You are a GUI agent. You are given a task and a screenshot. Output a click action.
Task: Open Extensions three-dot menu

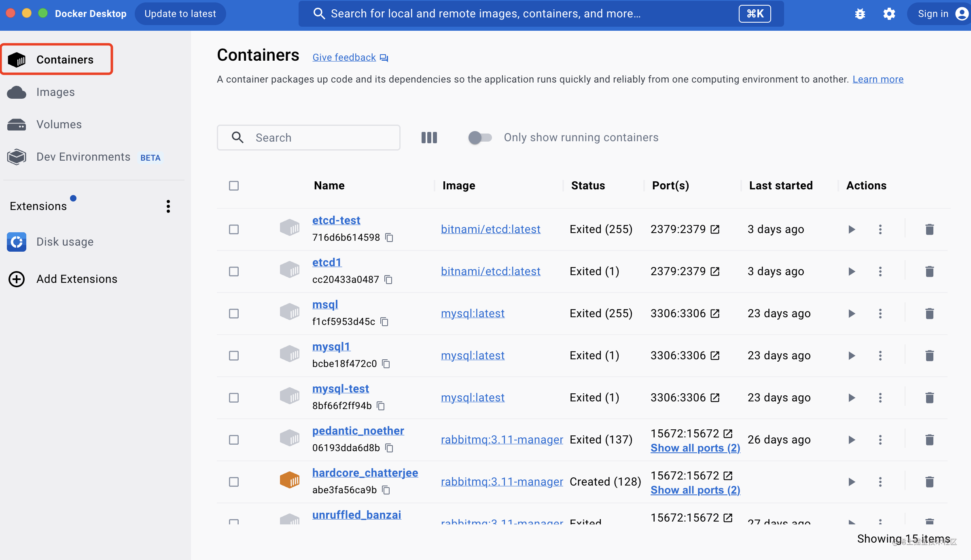point(168,206)
